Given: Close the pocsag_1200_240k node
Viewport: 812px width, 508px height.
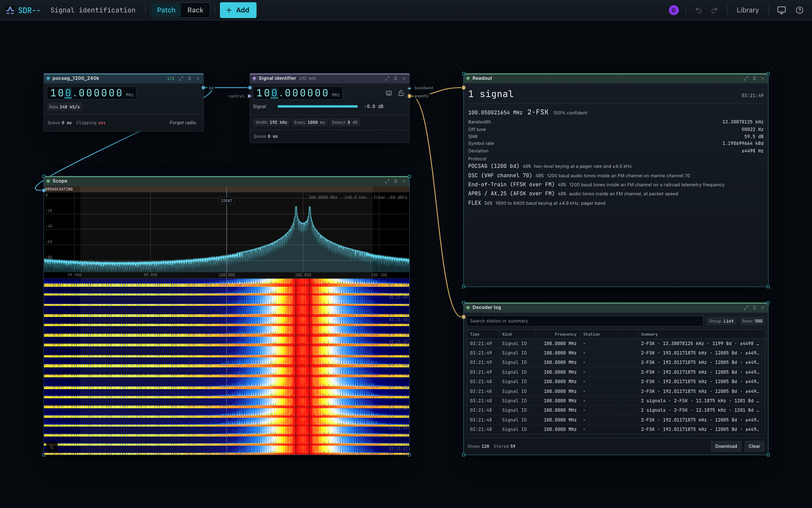Looking at the screenshot, I should (x=198, y=78).
